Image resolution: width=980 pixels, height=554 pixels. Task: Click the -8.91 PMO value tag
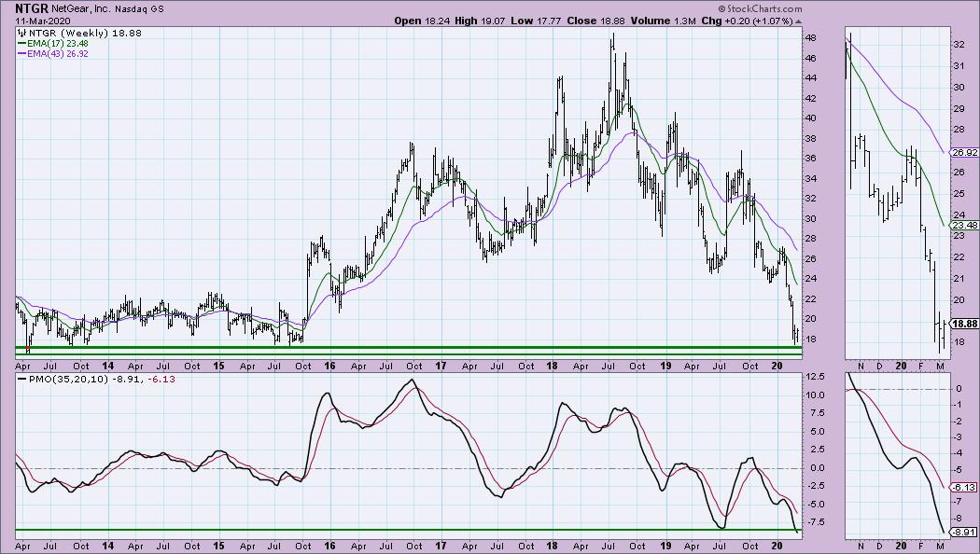(x=963, y=533)
